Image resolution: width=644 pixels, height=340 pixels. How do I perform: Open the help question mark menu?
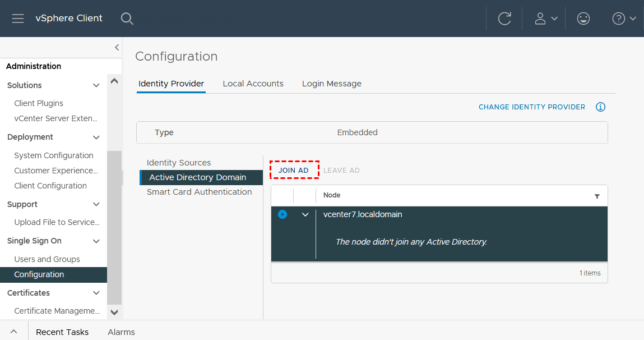coord(623,19)
